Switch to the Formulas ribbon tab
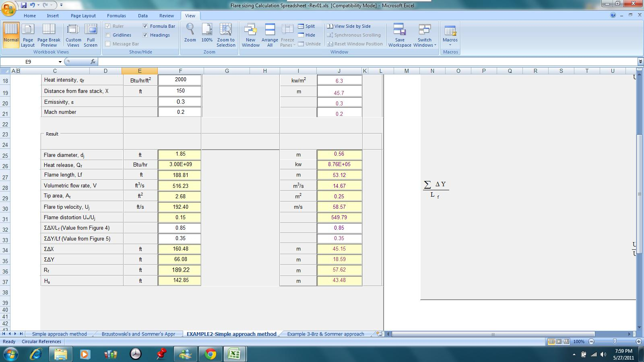This screenshot has width=644, height=362. point(116,16)
